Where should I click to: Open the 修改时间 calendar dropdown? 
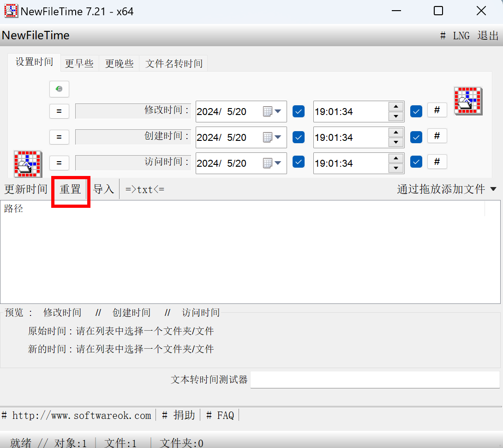(277, 111)
